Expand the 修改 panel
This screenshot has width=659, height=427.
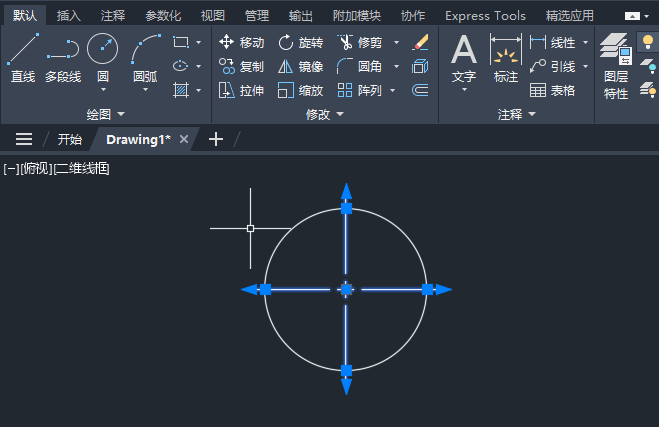coord(324,114)
